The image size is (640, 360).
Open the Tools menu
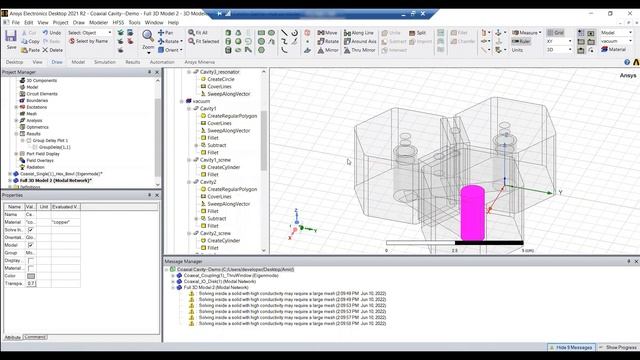click(134, 22)
